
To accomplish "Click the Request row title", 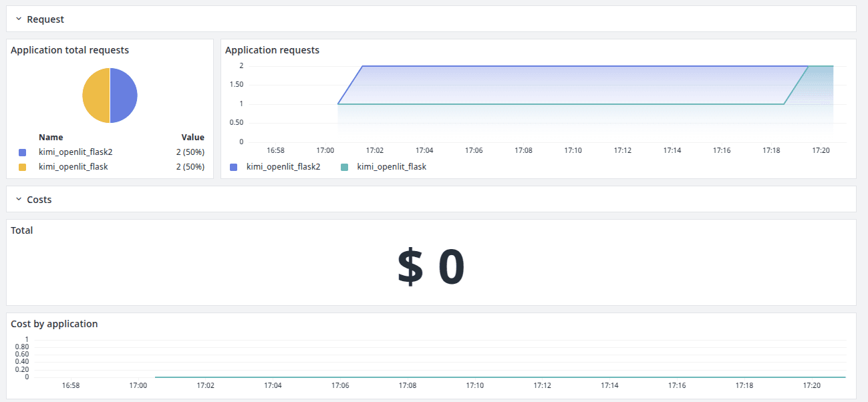I will (45, 19).
